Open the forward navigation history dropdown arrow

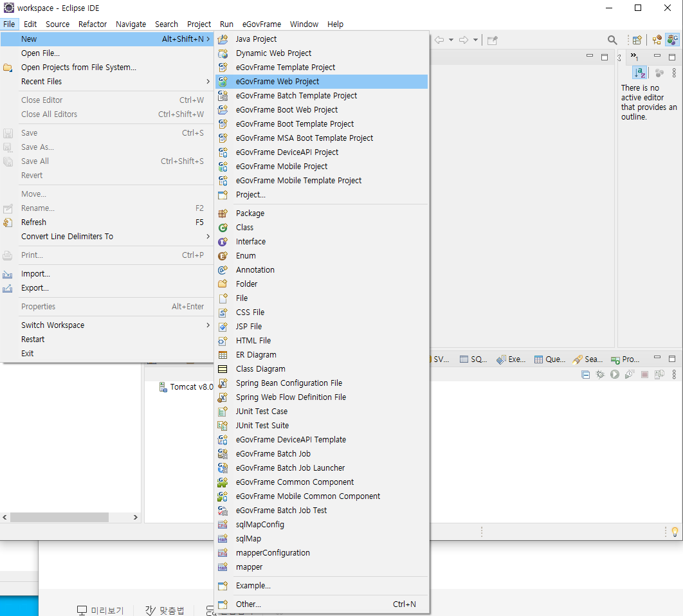pos(475,40)
